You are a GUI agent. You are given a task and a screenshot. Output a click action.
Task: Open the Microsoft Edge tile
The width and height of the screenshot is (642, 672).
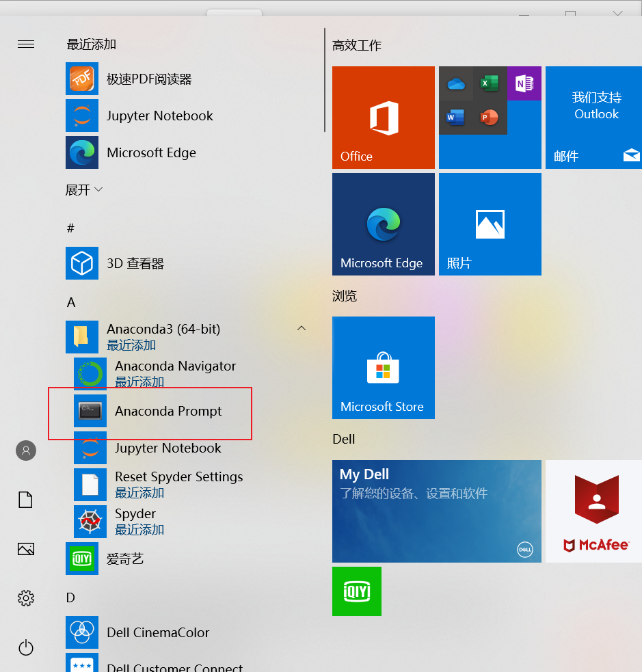384,224
